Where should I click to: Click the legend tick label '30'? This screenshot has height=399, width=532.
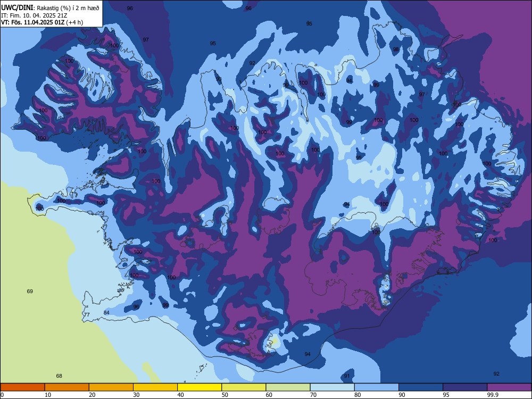pos(136,395)
